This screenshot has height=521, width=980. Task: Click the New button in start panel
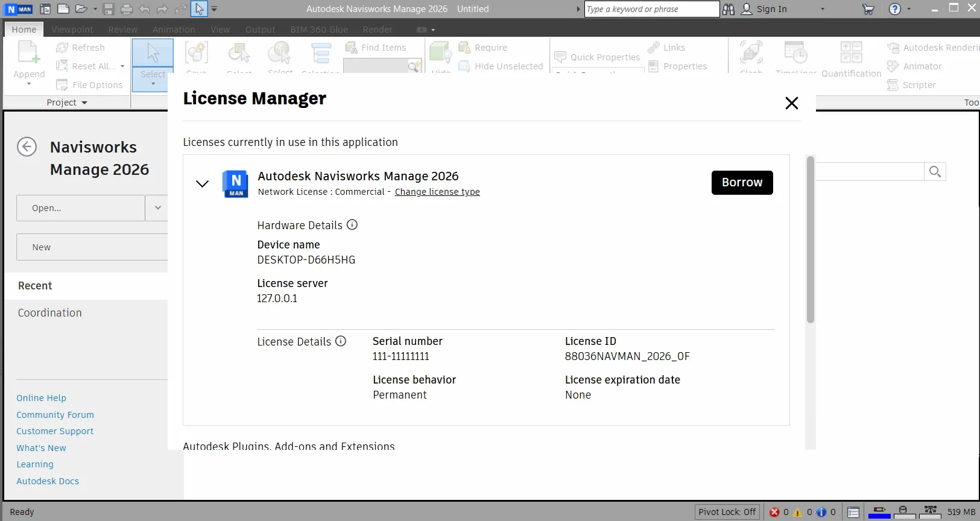92,247
